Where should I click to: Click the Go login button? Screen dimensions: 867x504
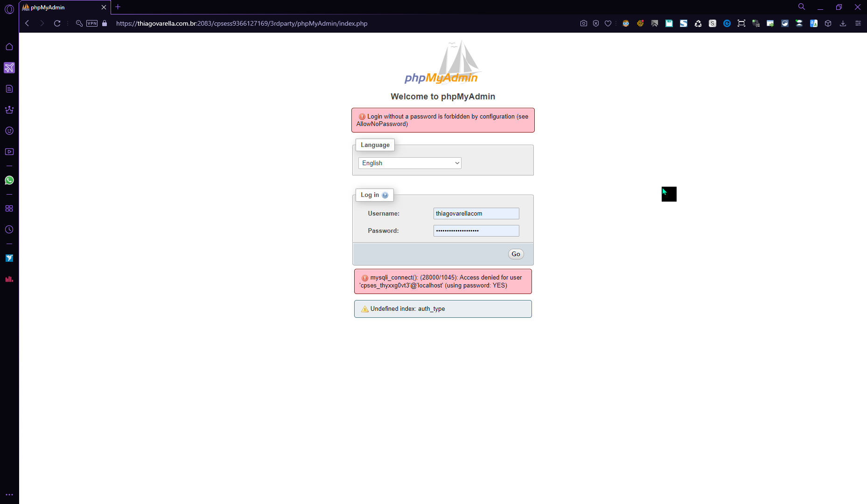[x=516, y=254]
